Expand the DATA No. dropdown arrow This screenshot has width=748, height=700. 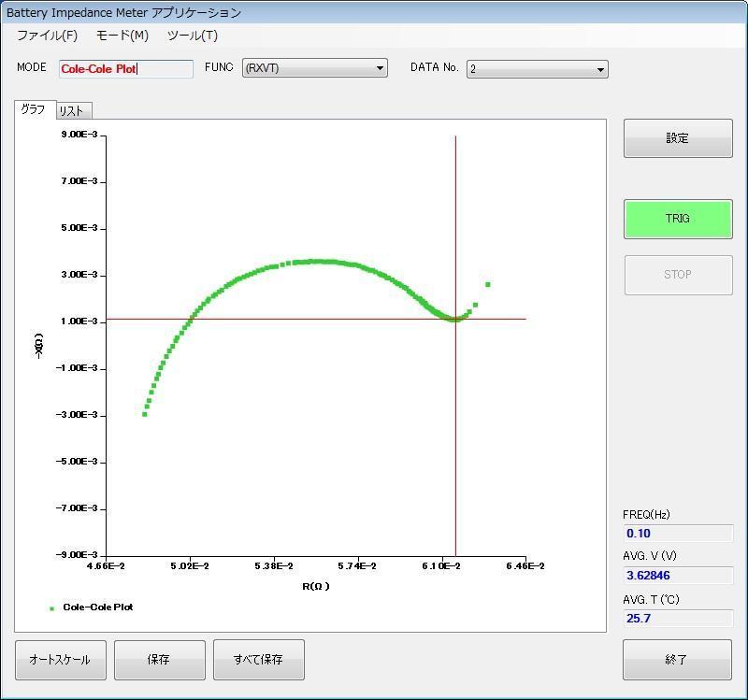pyautogui.click(x=600, y=69)
